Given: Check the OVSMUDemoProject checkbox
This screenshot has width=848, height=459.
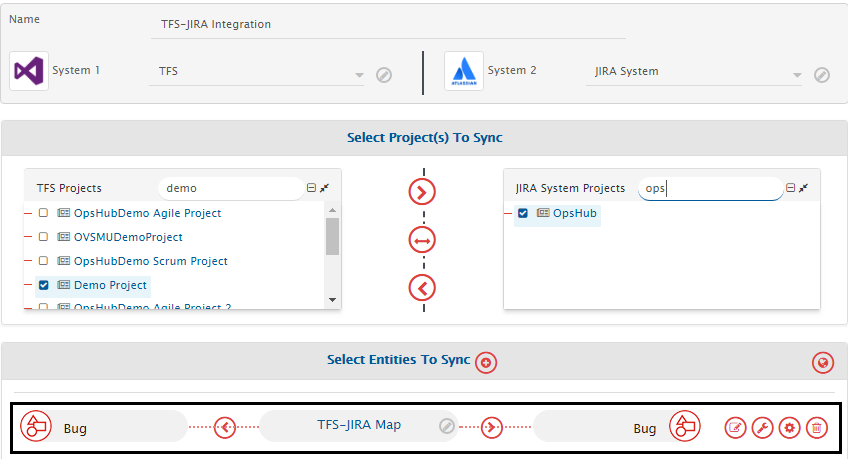Looking at the screenshot, I should pos(43,237).
